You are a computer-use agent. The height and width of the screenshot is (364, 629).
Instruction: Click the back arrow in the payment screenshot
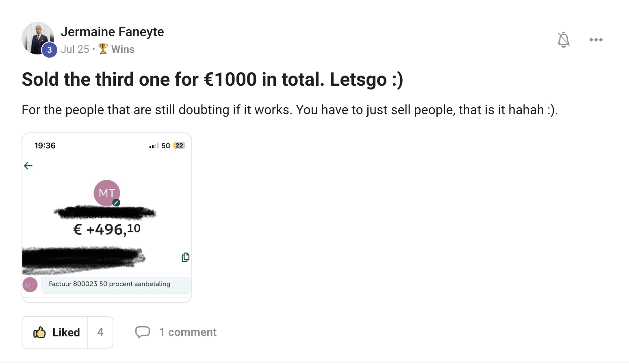coord(28,165)
